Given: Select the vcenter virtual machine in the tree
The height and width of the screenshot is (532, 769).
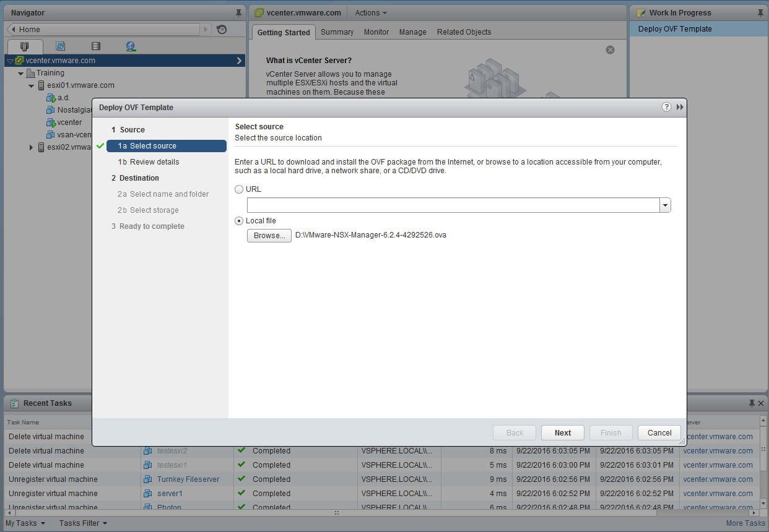Looking at the screenshot, I should [x=68, y=122].
